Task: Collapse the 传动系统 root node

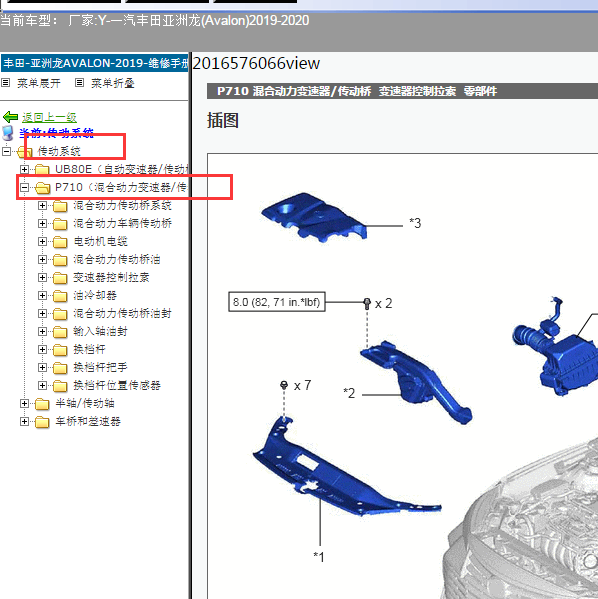Action: pyautogui.click(x=6, y=151)
